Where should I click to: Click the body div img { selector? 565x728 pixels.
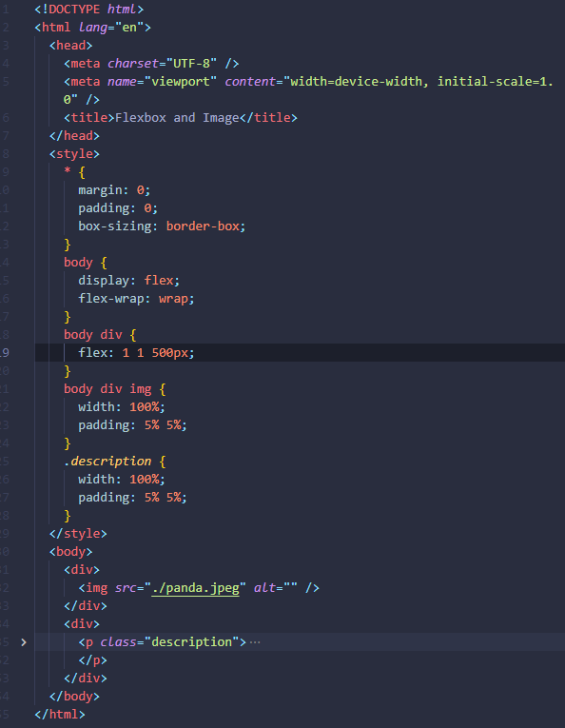pos(114,389)
